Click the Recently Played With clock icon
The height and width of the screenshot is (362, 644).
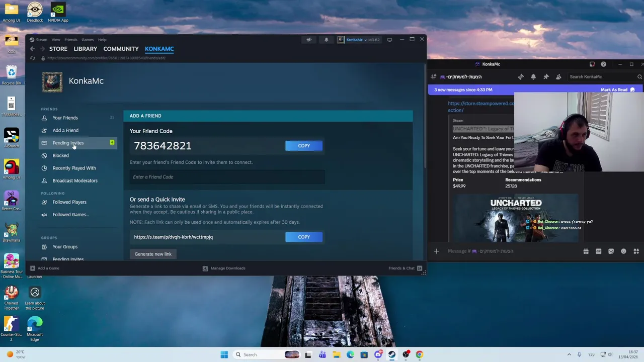coord(44,168)
